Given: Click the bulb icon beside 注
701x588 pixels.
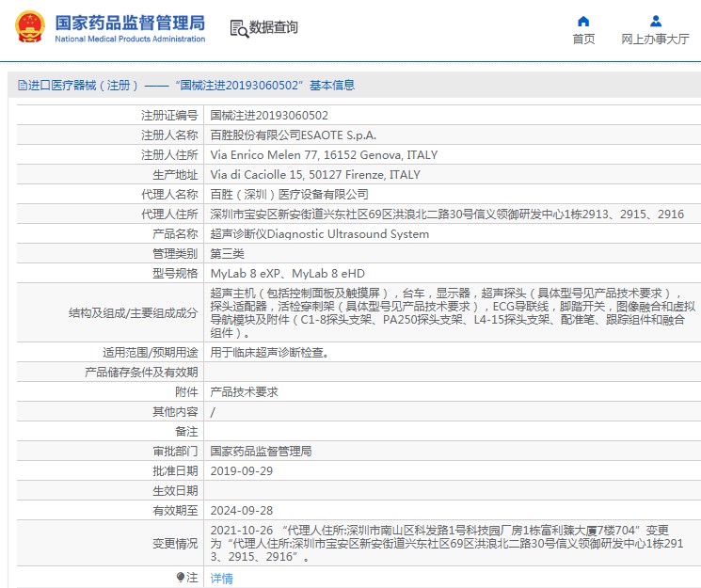Looking at the screenshot, I should (181, 577).
